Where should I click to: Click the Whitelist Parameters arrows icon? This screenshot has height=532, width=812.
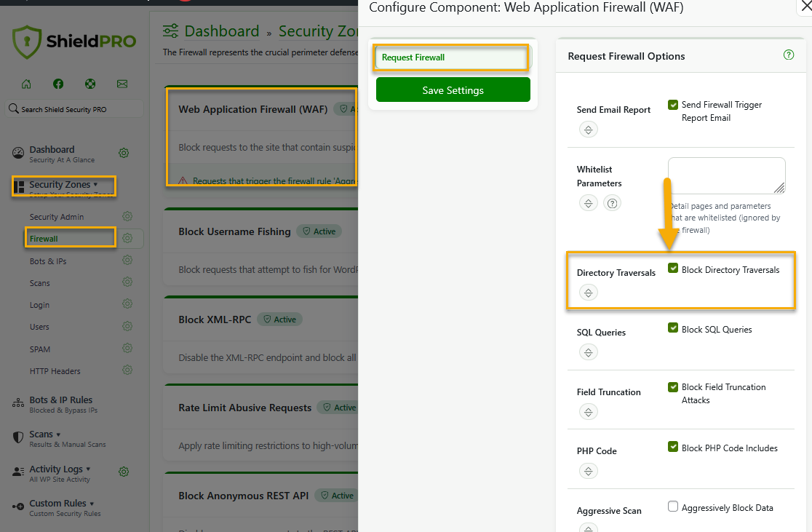pyautogui.click(x=589, y=203)
